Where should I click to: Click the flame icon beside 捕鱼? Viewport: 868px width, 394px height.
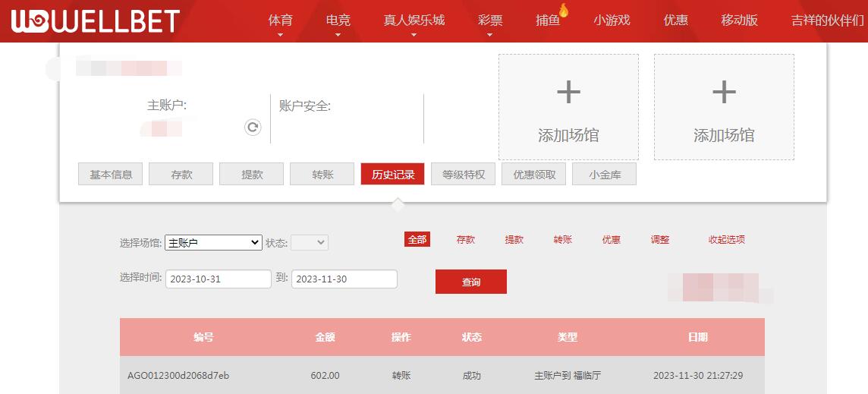564,11
